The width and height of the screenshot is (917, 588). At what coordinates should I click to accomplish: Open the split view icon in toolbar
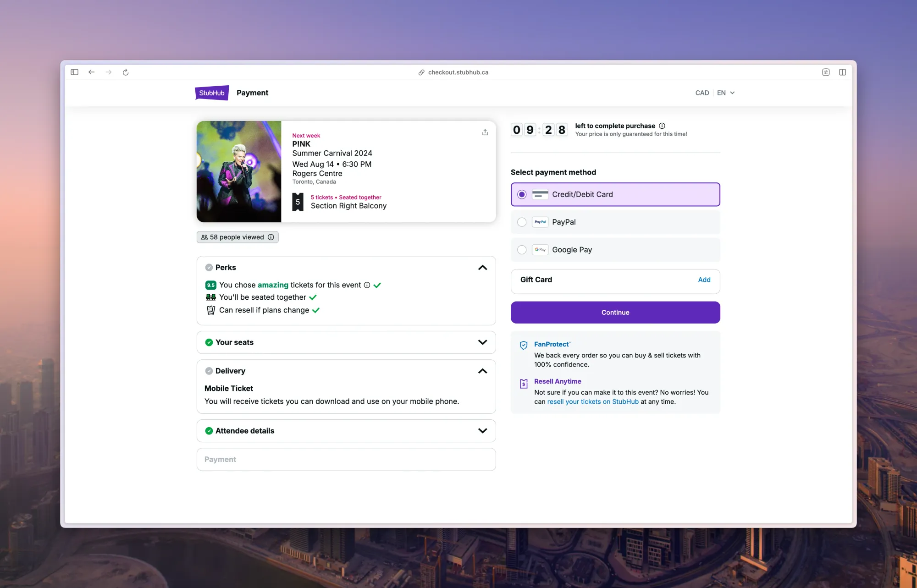(x=843, y=72)
